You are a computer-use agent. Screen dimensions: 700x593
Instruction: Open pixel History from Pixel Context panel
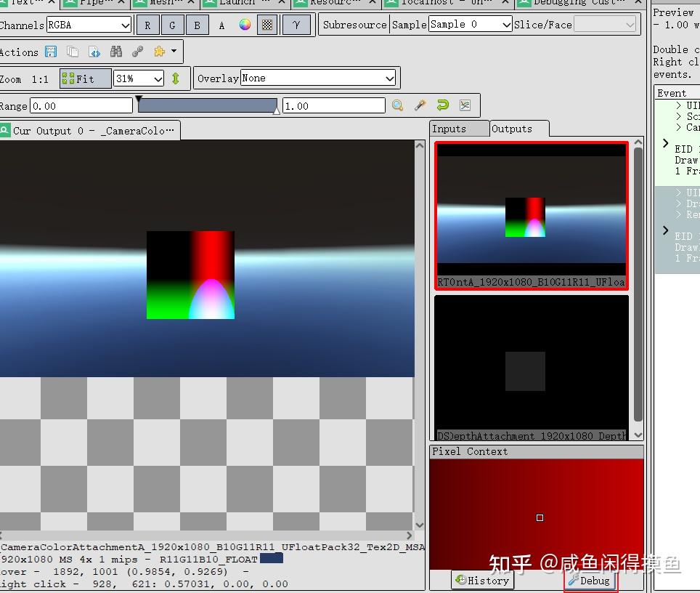482,580
